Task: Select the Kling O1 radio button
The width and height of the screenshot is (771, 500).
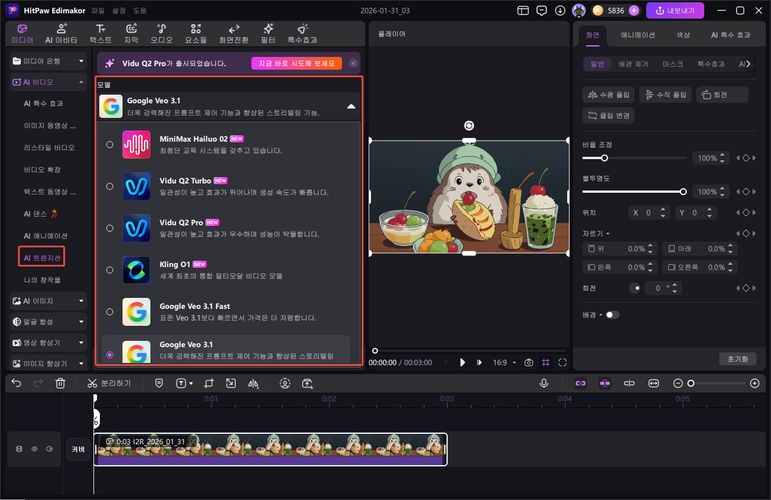Action: point(110,270)
